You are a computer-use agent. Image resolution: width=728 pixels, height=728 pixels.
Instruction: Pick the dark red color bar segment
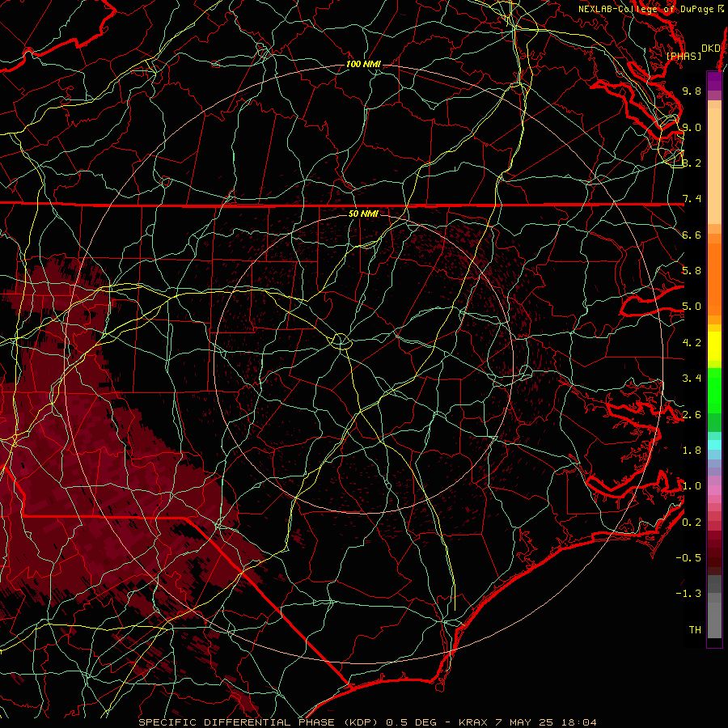714,552
